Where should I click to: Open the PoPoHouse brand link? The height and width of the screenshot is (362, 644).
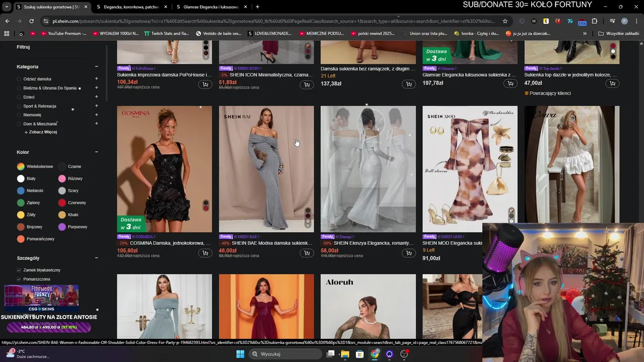click(x=144, y=68)
